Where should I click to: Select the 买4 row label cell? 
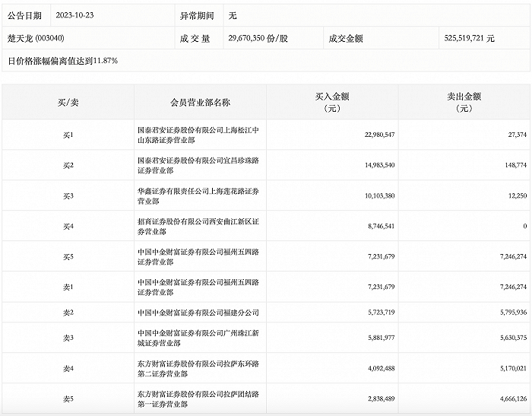pyautogui.click(x=68, y=226)
